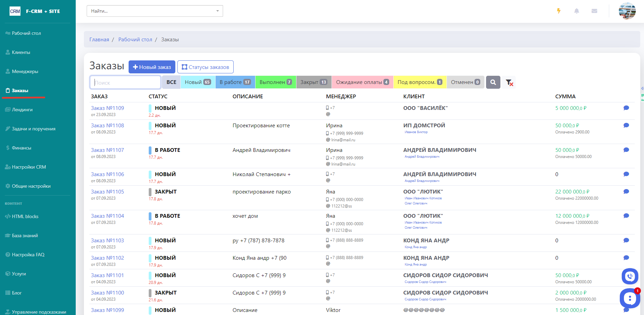The height and width of the screenshot is (315, 644).
Task: Click the magnifier search button
Action: tap(493, 82)
